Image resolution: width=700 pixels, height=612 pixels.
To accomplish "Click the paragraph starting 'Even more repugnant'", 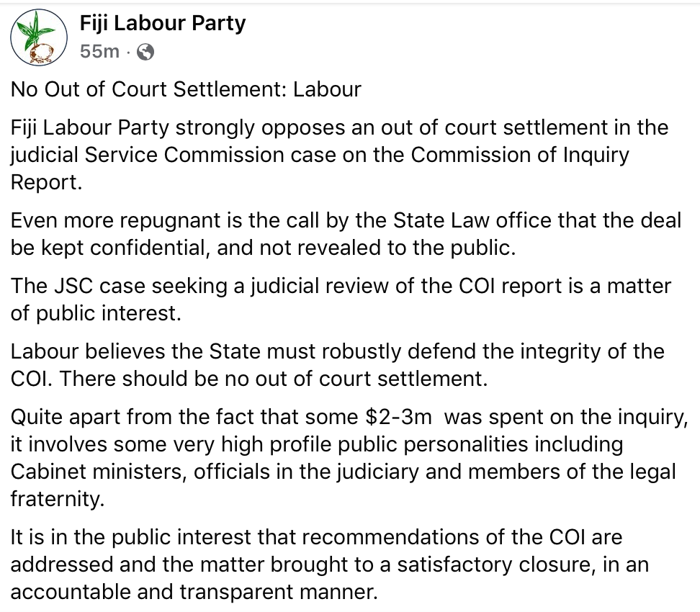I will 346,233.
